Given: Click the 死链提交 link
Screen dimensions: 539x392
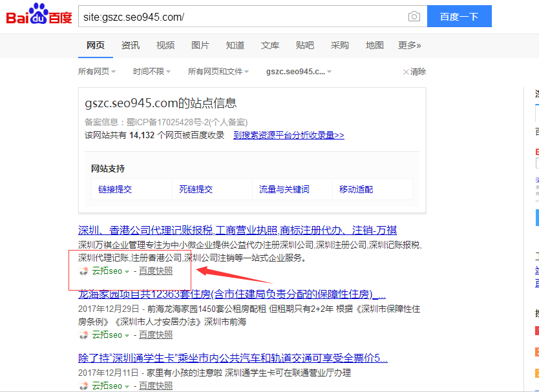Looking at the screenshot, I should tap(196, 189).
